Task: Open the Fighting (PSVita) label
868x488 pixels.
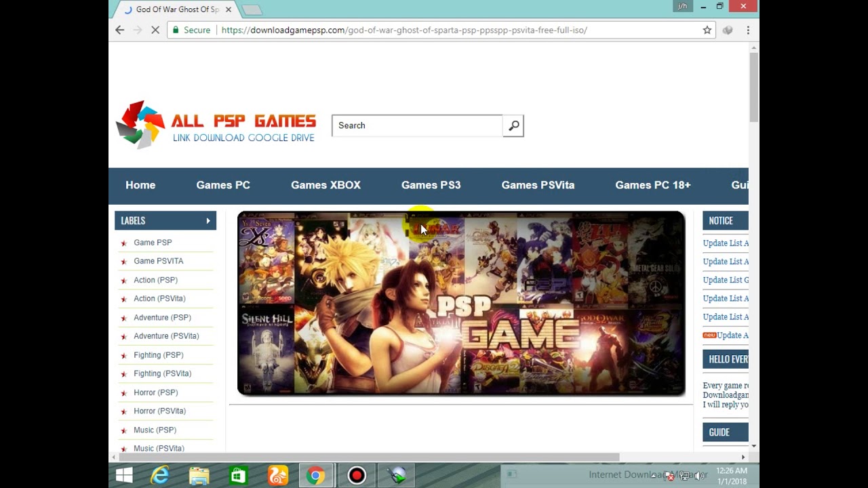Action: [162, 373]
